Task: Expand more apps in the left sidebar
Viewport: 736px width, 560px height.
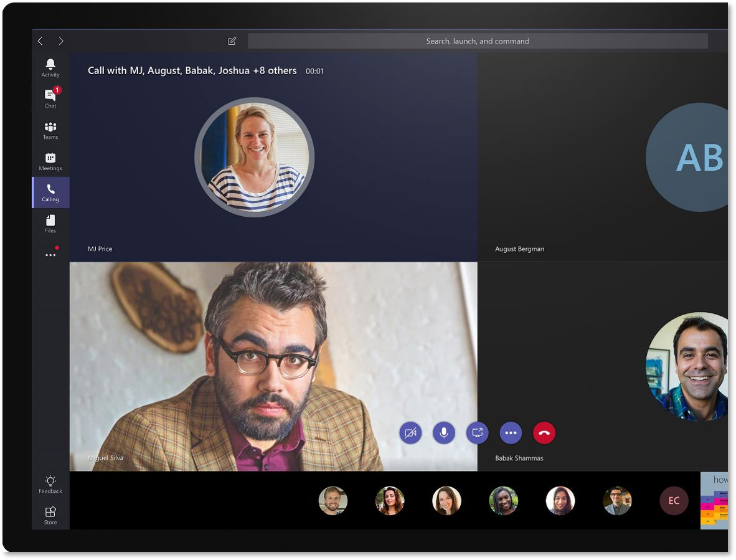Action: [x=50, y=254]
